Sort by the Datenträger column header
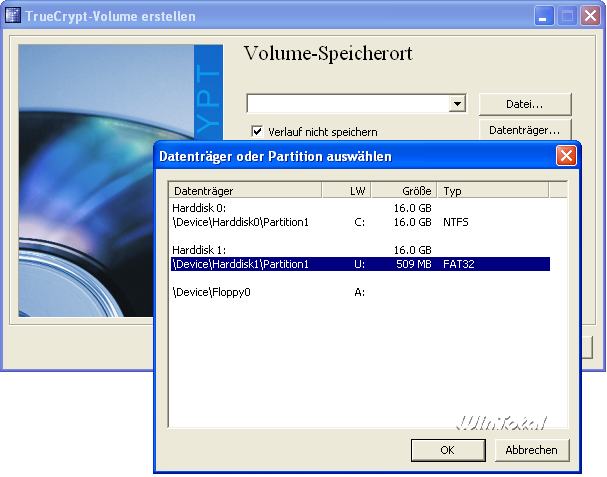Image resolution: width=607 pixels, height=477 pixels. click(245, 190)
